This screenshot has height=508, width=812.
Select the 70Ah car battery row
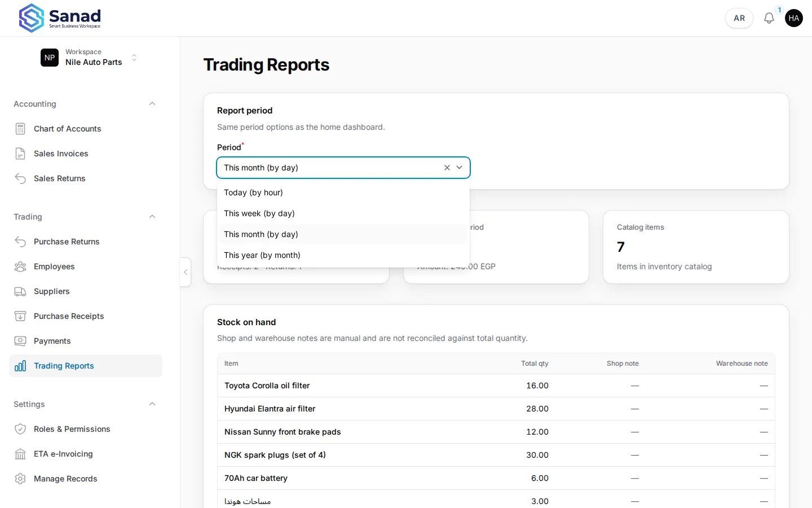496,478
